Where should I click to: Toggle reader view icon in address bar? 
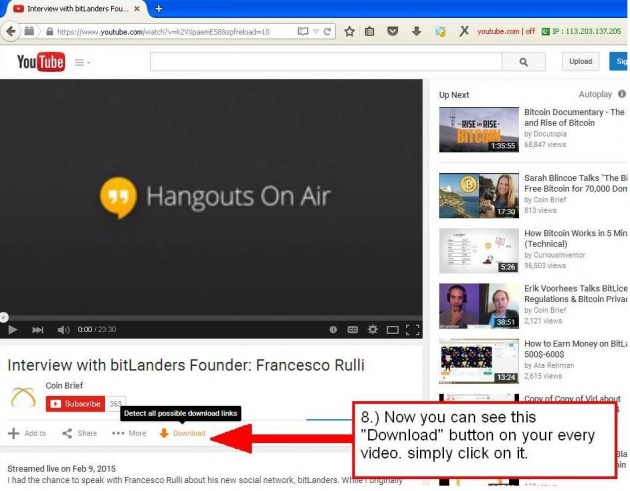(303, 31)
